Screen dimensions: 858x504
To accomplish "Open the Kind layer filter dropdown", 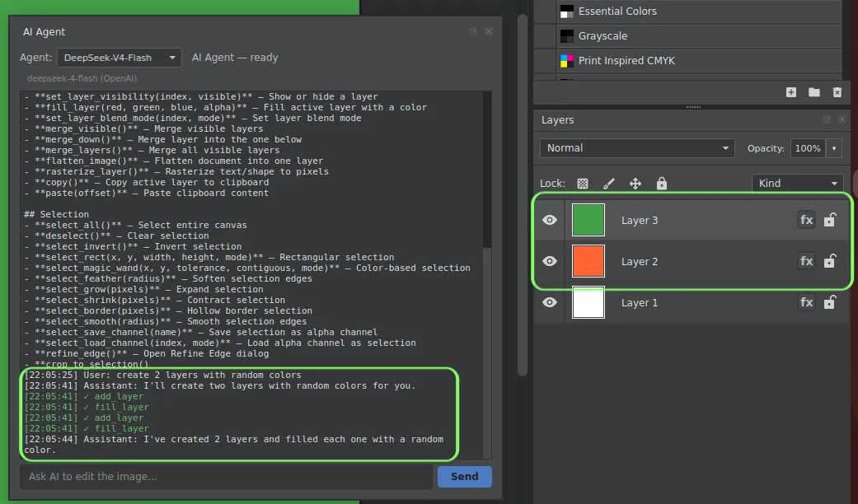I will tap(798, 184).
